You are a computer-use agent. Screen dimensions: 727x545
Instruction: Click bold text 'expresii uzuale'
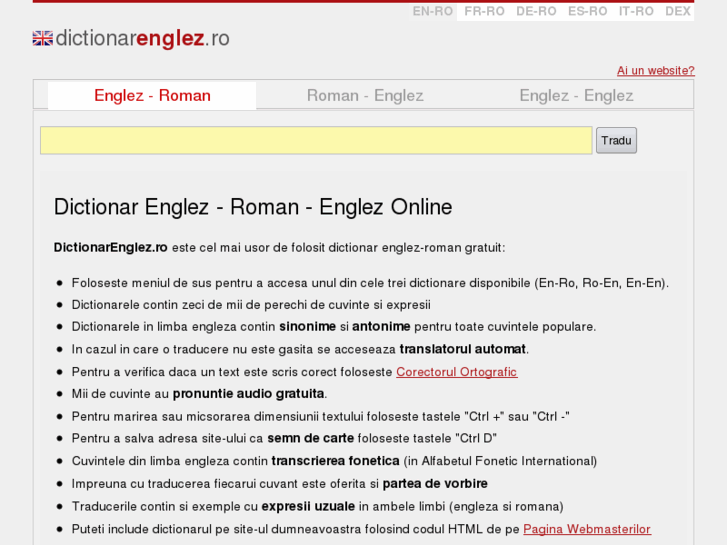(x=308, y=507)
